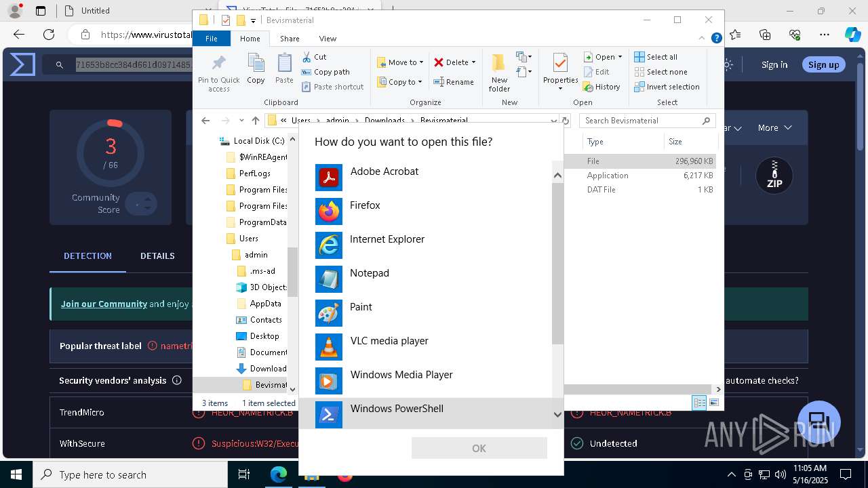Select Windows PowerShell in the app list
This screenshot has width=868, height=488.
425,413
